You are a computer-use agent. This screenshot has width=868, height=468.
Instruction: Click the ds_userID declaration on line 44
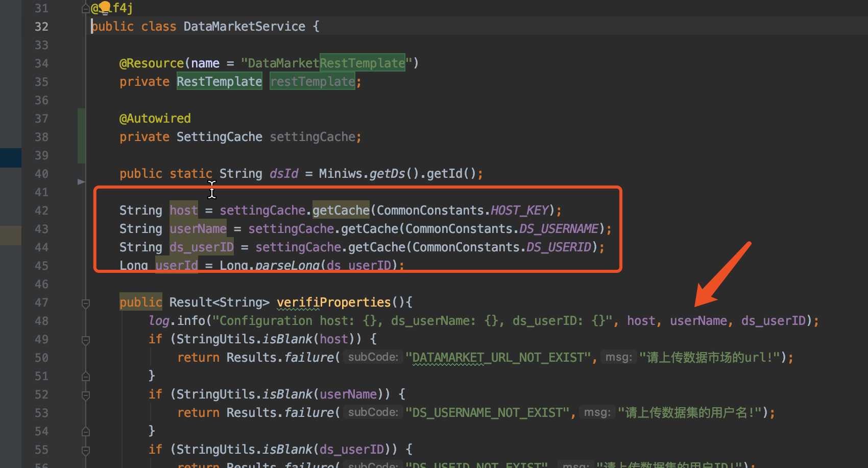pos(202,247)
